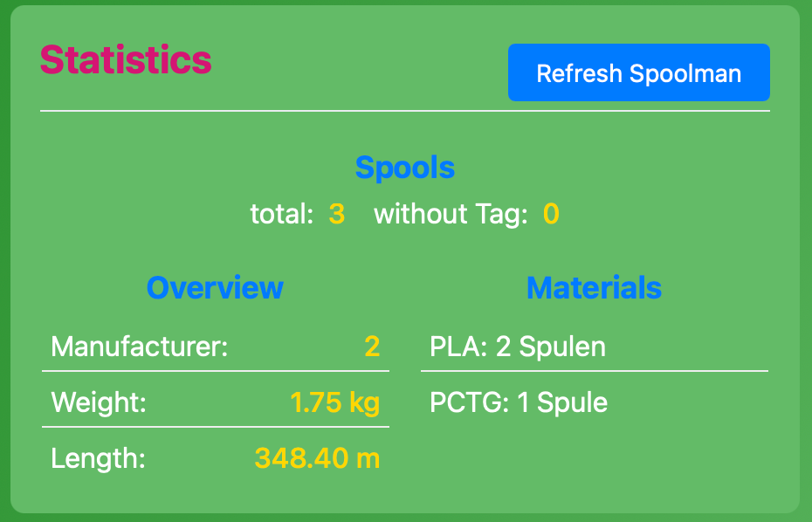Click the 'Length:' row label
This screenshot has width=812, height=522.
pyautogui.click(x=98, y=458)
